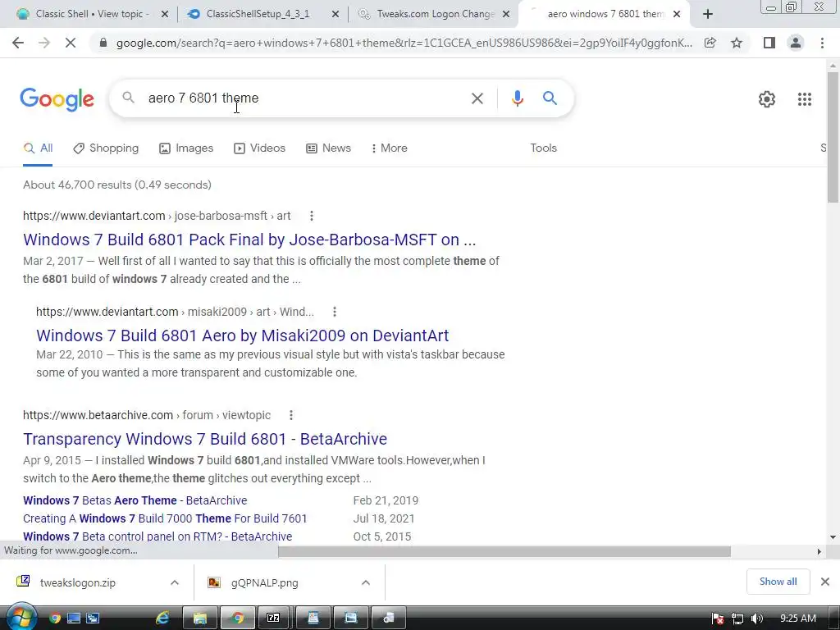This screenshot has width=840, height=630.
Task: Open network icon in system tray
Action: click(x=737, y=619)
